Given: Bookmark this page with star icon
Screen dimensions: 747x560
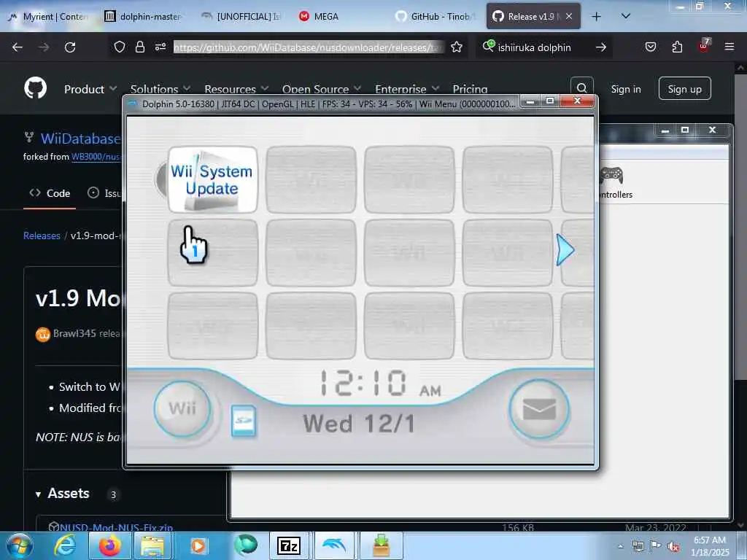Looking at the screenshot, I should (457, 47).
